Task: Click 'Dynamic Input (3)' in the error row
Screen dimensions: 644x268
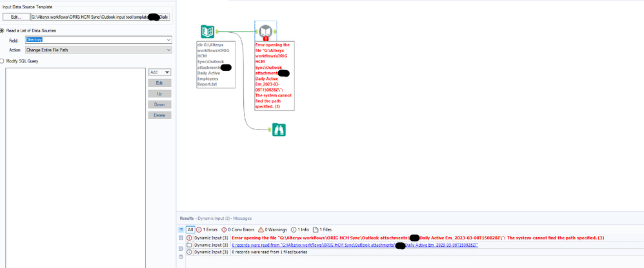Action: (211, 238)
